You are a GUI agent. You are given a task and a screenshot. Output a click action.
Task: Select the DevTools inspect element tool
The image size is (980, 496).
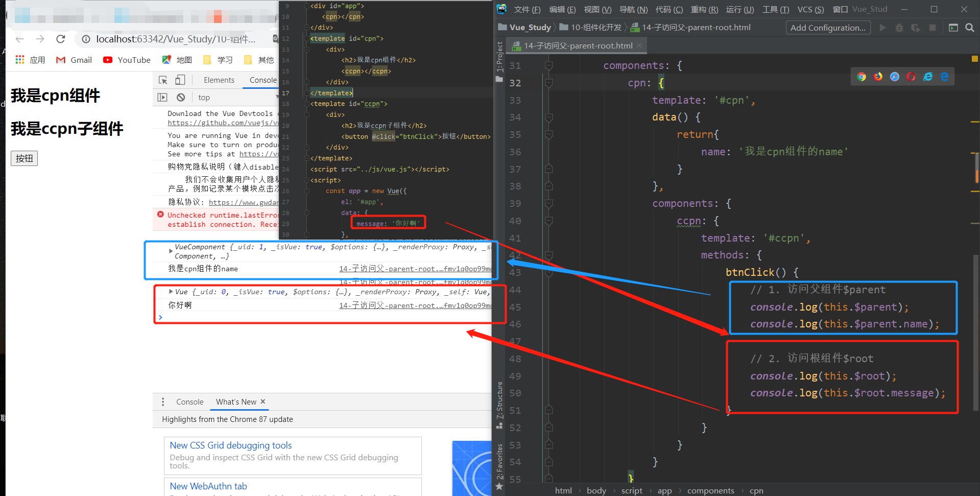[163, 80]
